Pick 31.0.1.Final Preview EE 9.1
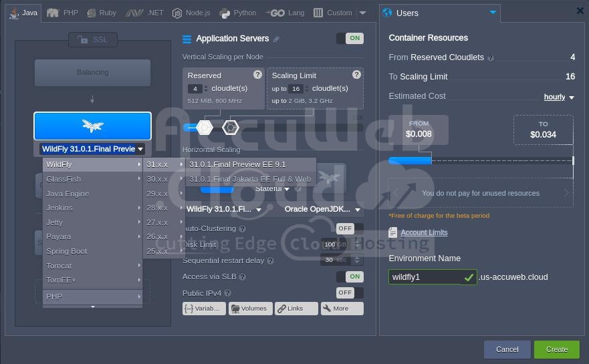589x364 pixels. click(x=251, y=164)
